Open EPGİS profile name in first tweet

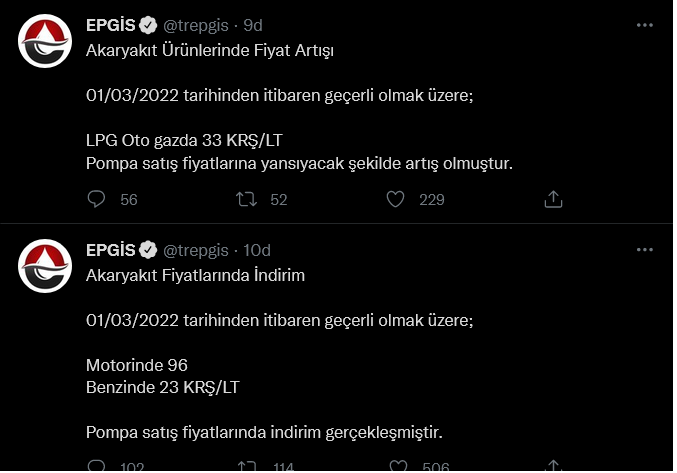110,25
